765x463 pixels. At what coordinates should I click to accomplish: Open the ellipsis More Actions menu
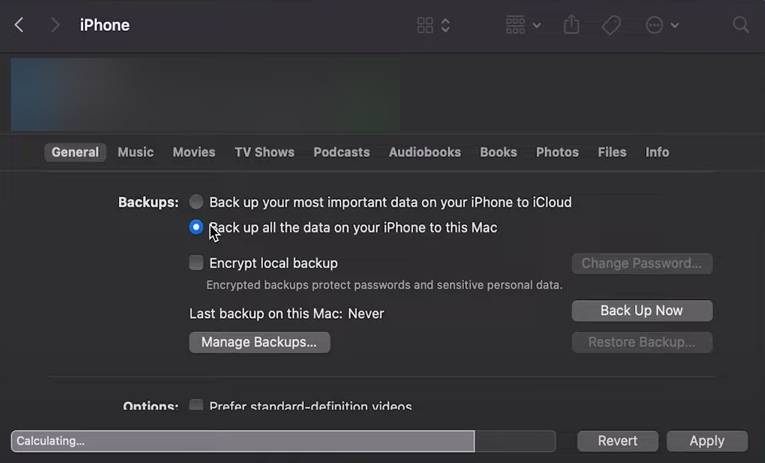pos(662,25)
